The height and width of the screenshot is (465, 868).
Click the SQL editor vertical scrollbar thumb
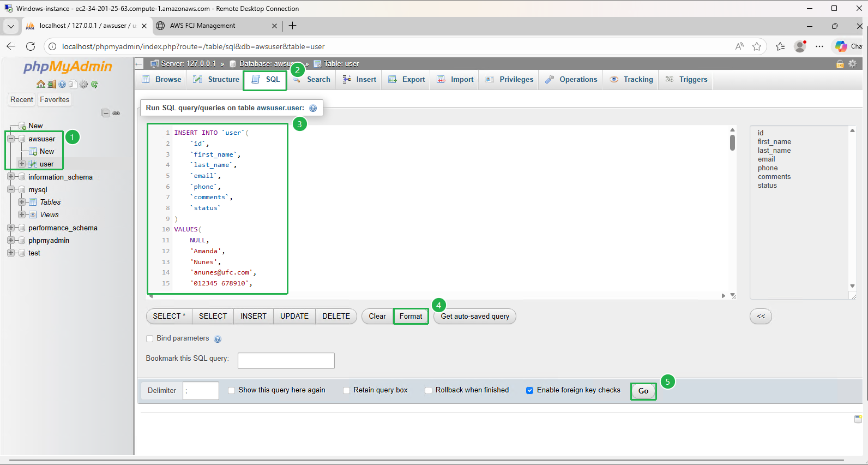click(732, 142)
